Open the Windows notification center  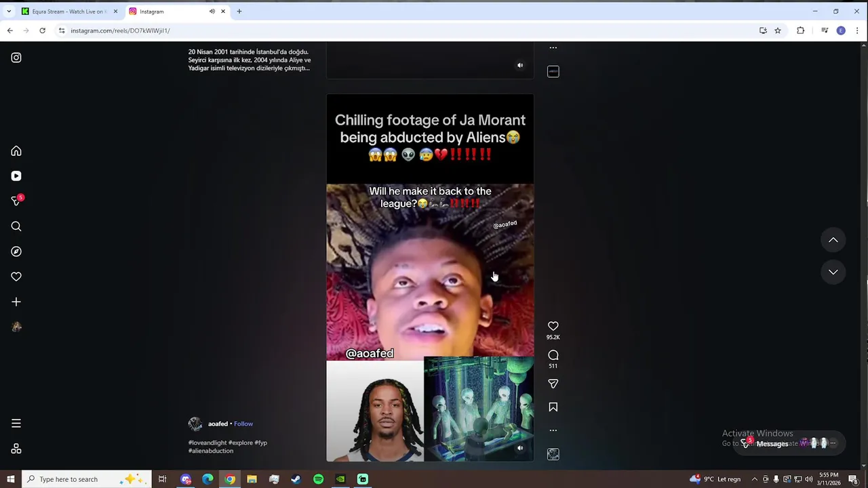pos(854,479)
